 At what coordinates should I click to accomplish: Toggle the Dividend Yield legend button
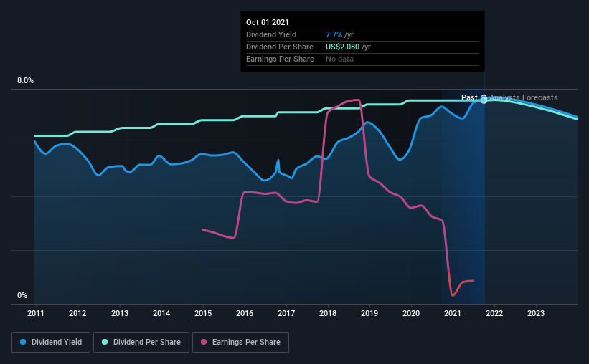pyautogui.click(x=51, y=343)
